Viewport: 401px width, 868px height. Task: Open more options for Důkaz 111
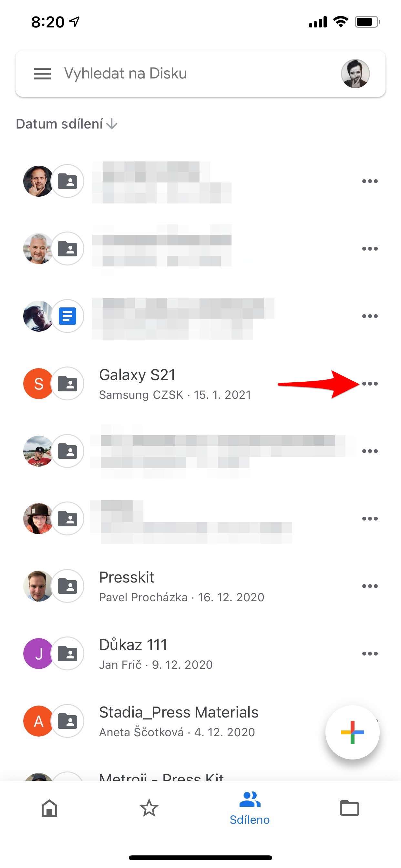click(x=370, y=653)
